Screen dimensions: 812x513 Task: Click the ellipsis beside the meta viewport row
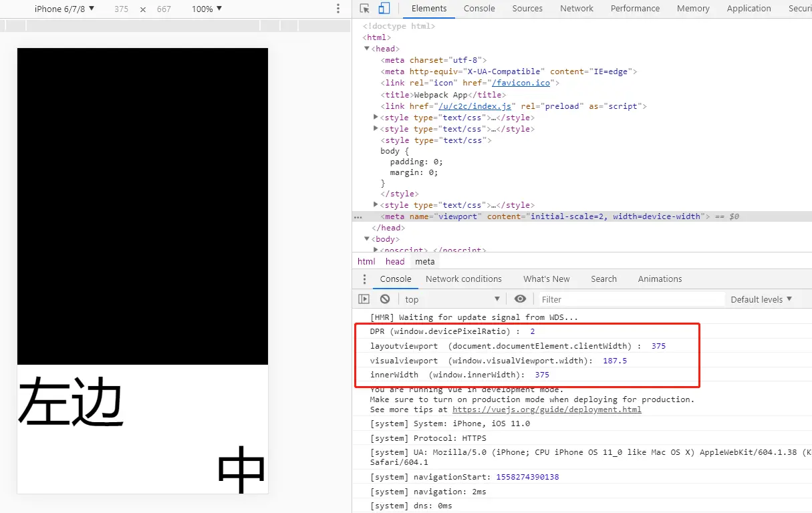(358, 216)
